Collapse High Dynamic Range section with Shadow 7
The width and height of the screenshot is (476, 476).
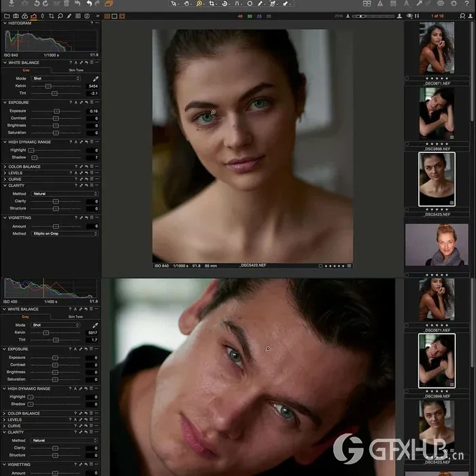point(5,142)
